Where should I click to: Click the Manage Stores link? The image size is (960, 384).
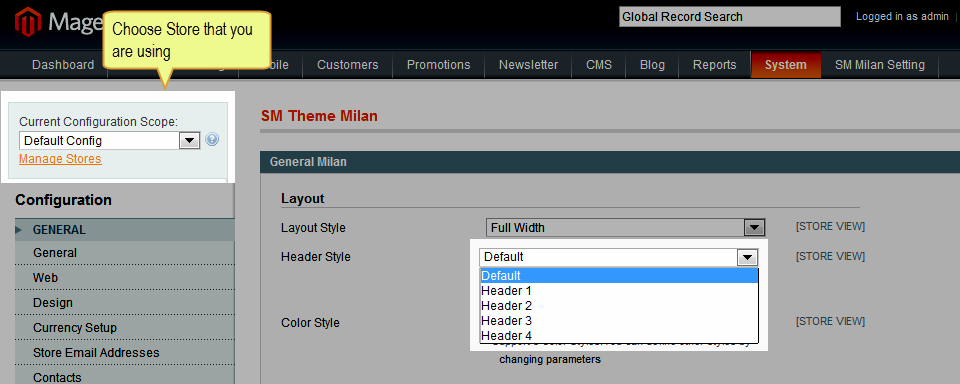[60, 159]
